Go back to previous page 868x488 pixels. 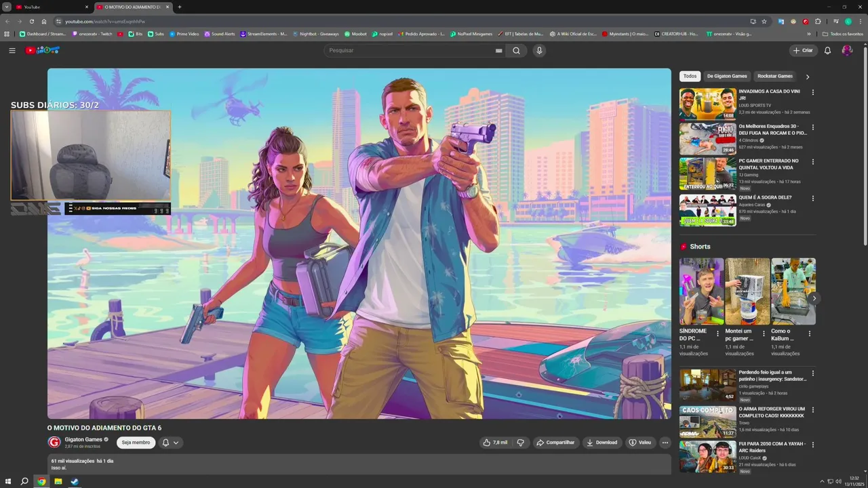7,21
